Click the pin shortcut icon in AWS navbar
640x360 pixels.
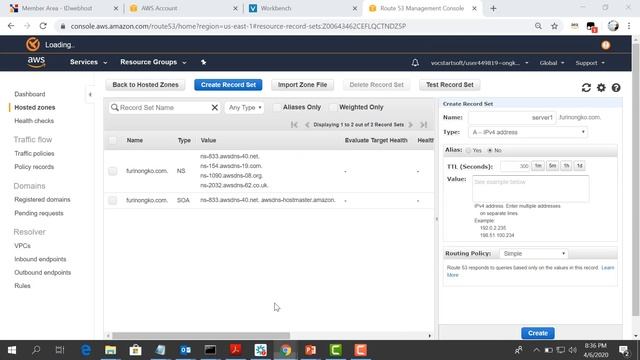(x=203, y=62)
